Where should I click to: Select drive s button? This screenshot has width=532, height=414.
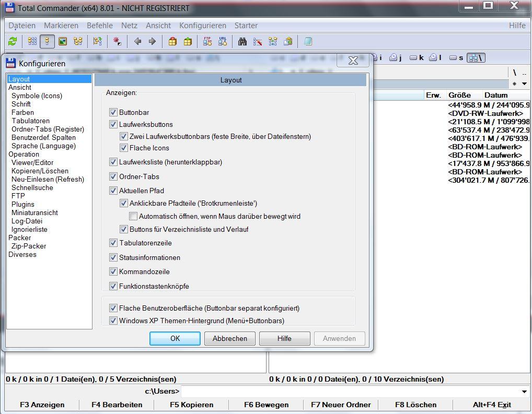(x=456, y=57)
